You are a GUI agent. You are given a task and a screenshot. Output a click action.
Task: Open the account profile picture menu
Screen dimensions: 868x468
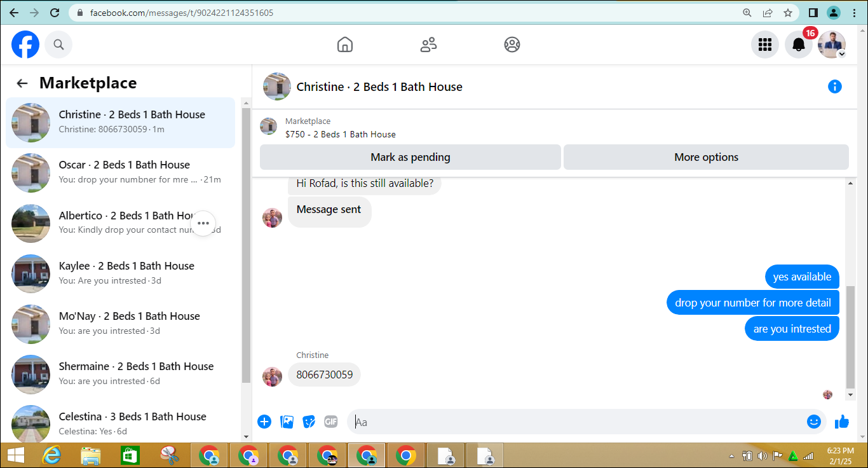point(832,45)
